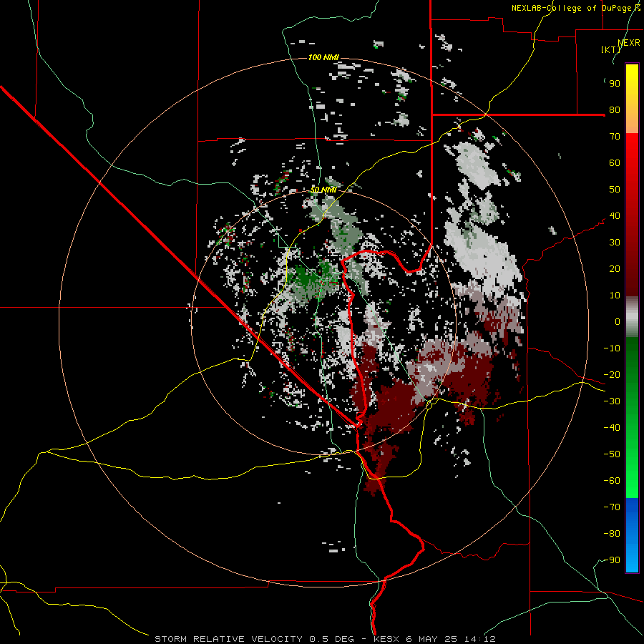Screen dimensions: 644x644
Task: Click the 30 value on velocity scale
Action: point(615,243)
